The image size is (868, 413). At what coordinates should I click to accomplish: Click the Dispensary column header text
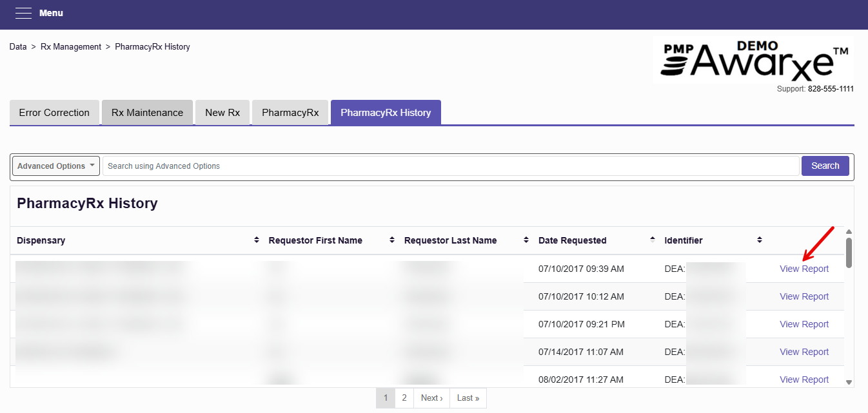(x=41, y=240)
